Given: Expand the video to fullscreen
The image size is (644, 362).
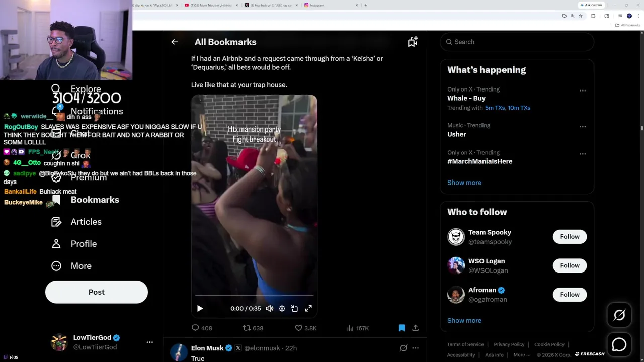Looking at the screenshot, I should pos(308,308).
